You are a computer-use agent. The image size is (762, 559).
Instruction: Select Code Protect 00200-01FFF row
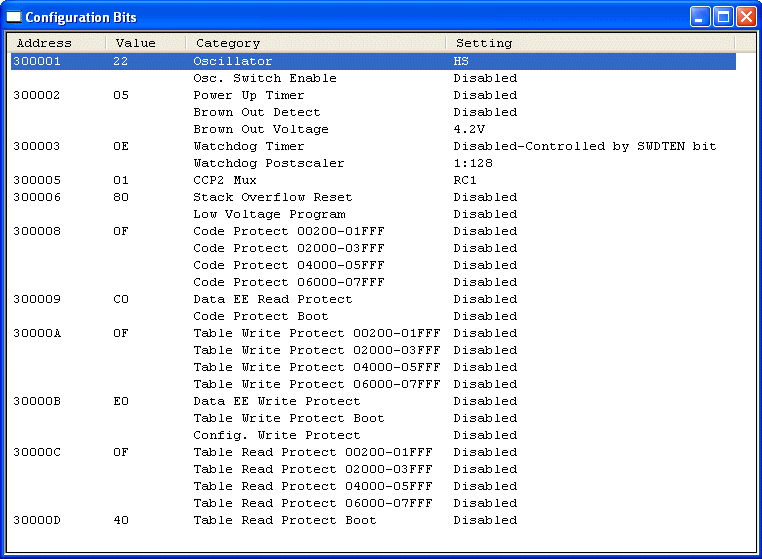(373, 231)
